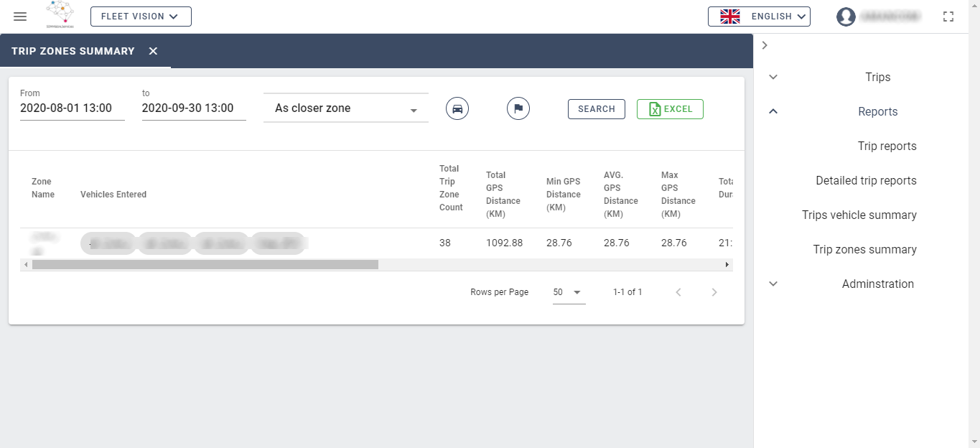Viewport: 980px width, 448px height.
Task: Open the Rows per Page dropdown
Action: tap(569, 292)
